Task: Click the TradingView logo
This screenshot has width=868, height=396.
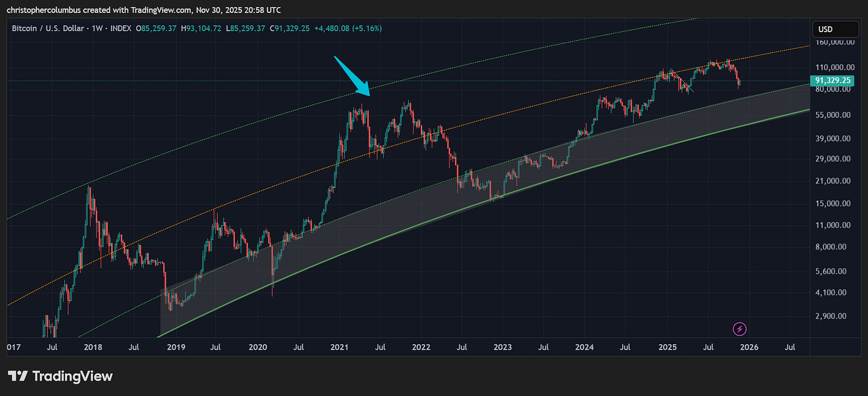Action: coord(60,376)
